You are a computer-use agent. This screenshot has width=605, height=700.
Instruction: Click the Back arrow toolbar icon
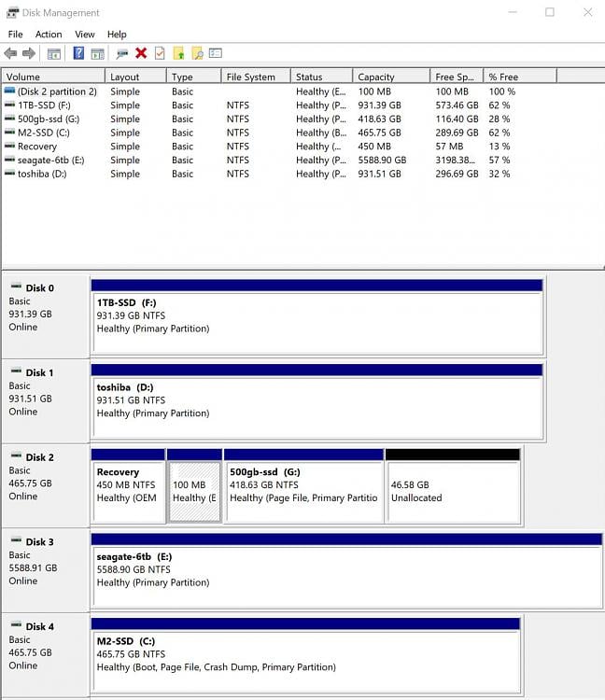10,53
